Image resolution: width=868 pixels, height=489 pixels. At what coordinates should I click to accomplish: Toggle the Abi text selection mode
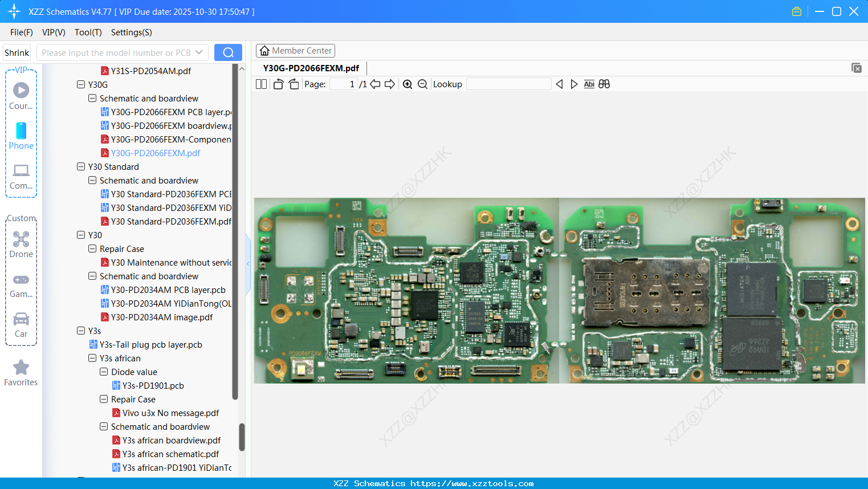(589, 84)
